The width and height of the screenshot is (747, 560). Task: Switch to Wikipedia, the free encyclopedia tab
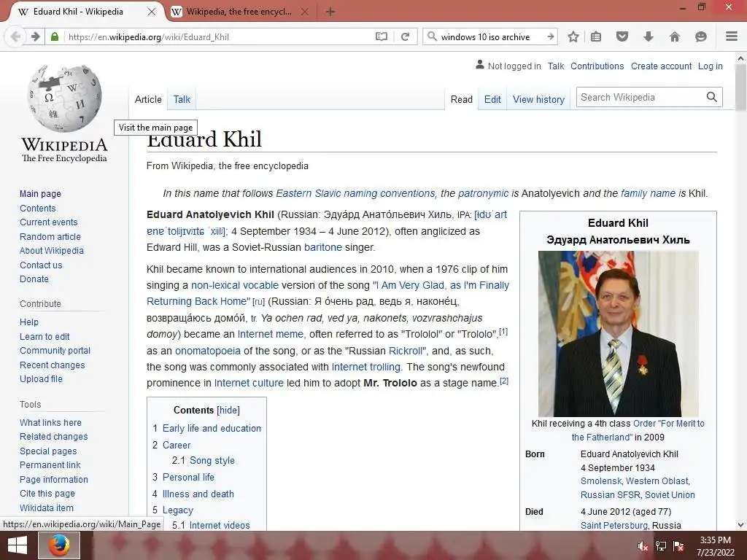point(239,12)
